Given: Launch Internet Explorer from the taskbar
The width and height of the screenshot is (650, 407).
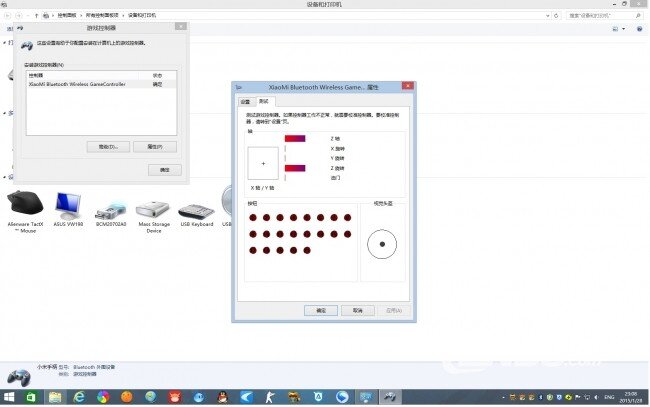Looking at the screenshot, I should [x=79, y=397].
